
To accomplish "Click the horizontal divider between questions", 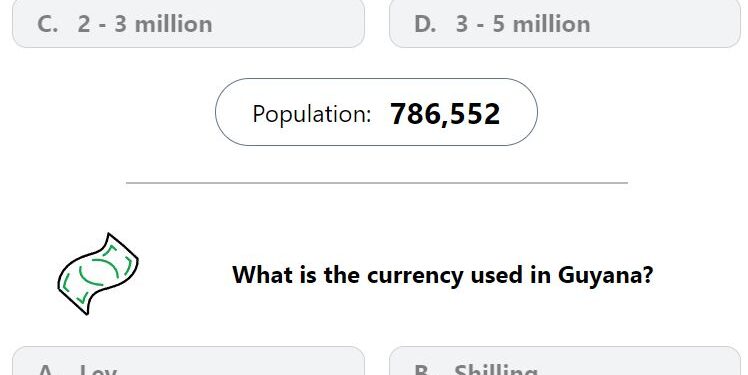I will coord(377,183).
